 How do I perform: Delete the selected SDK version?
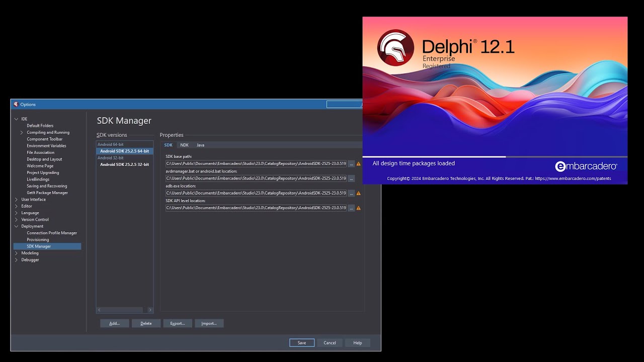[x=146, y=323]
